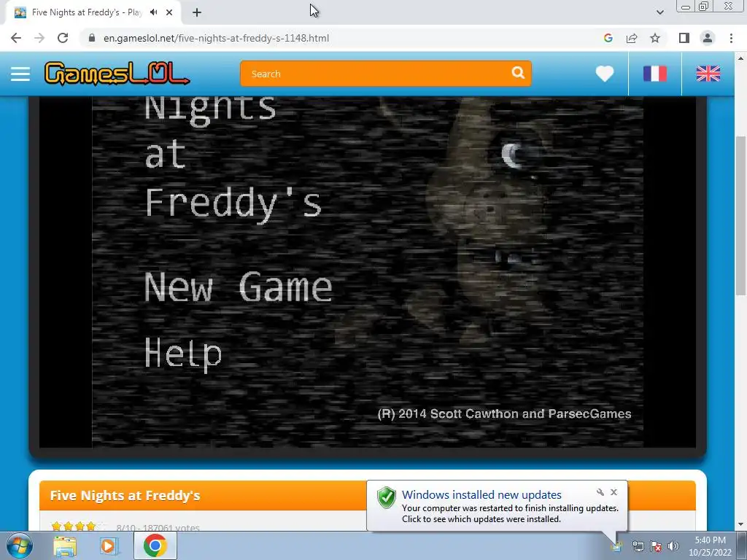
Task: Click the Action Center flag icon
Action: (656, 547)
